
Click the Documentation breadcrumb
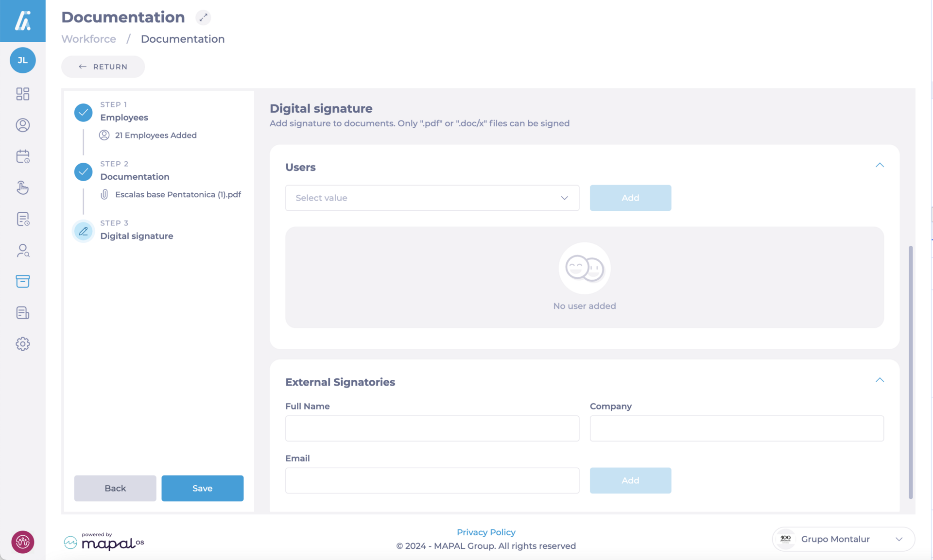(x=183, y=39)
